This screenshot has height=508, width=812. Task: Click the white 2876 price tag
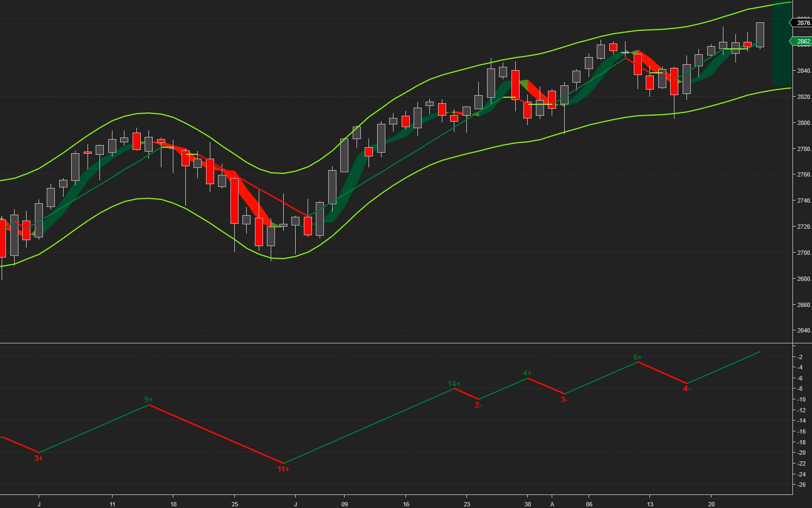(x=801, y=23)
